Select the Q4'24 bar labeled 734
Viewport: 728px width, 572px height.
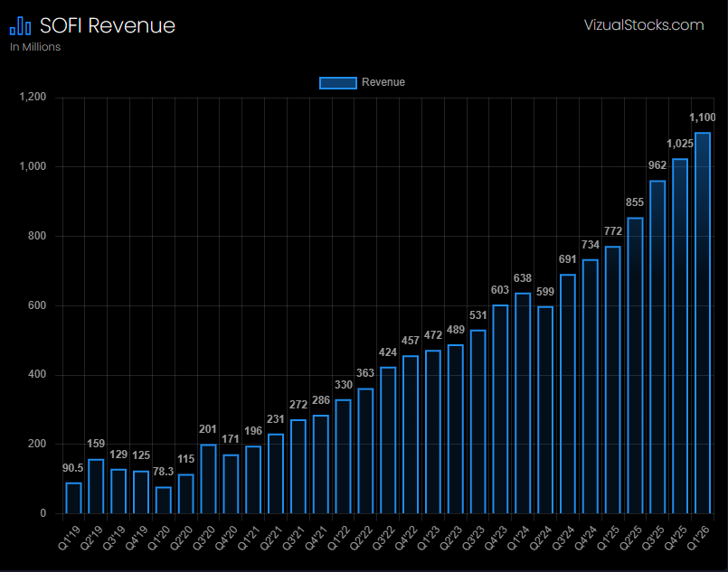coord(591,387)
